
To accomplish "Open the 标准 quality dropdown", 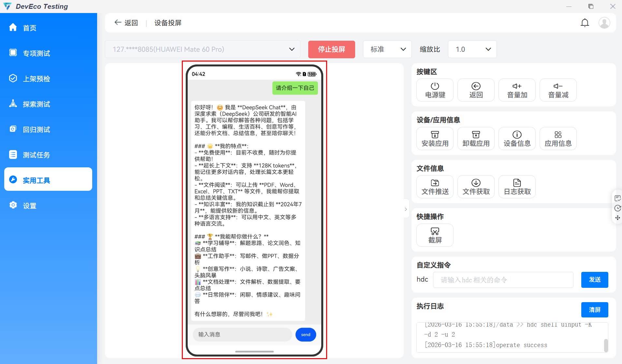I will pos(387,49).
